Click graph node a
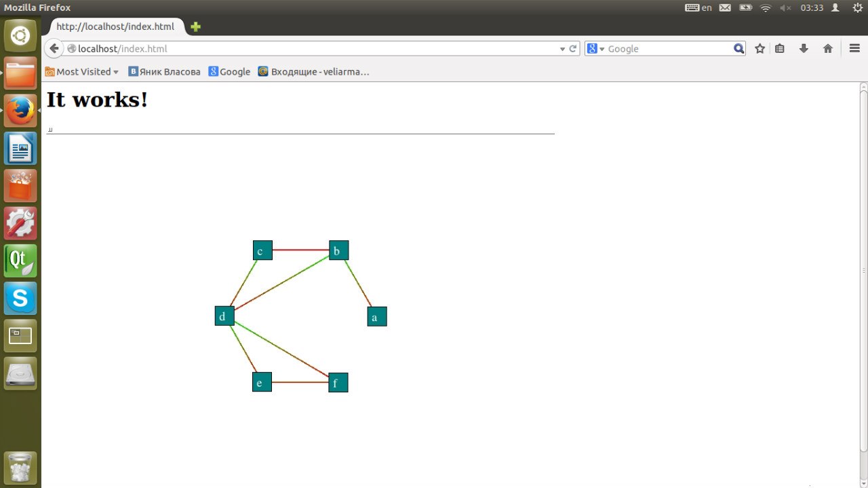The width and height of the screenshot is (868, 488). pos(377,316)
